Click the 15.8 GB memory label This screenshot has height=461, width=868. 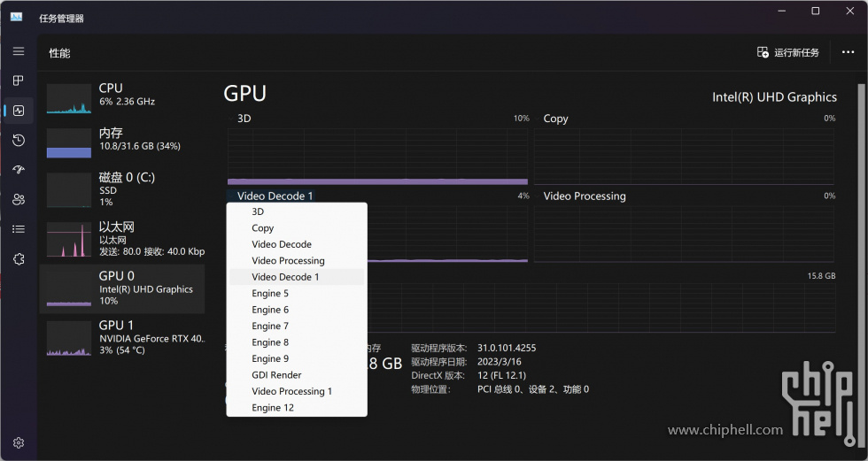(821, 276)
